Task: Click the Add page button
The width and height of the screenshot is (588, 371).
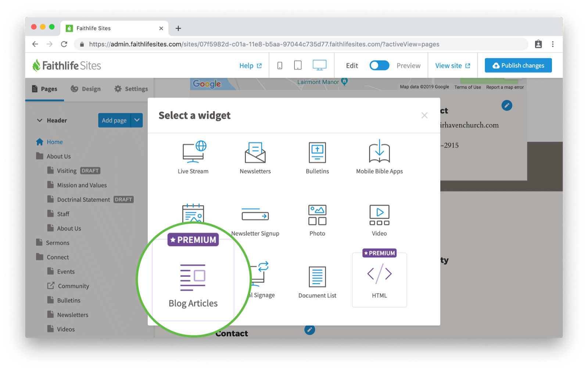Action: pyautogui.click(x=114, y=120)
